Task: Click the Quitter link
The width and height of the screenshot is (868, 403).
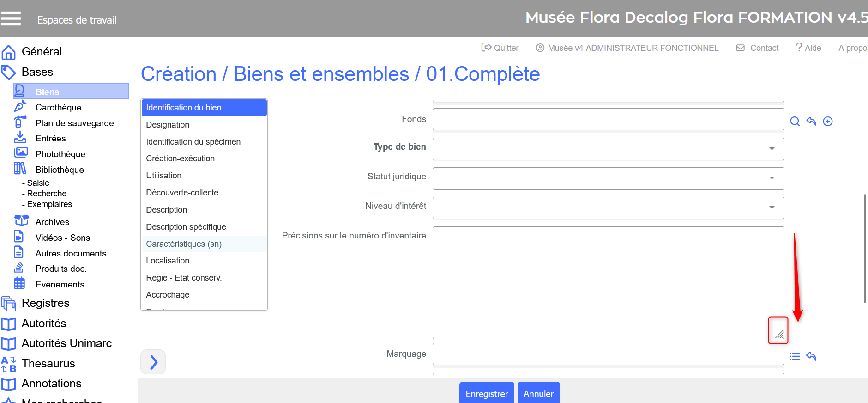Action: pos(500,48)
